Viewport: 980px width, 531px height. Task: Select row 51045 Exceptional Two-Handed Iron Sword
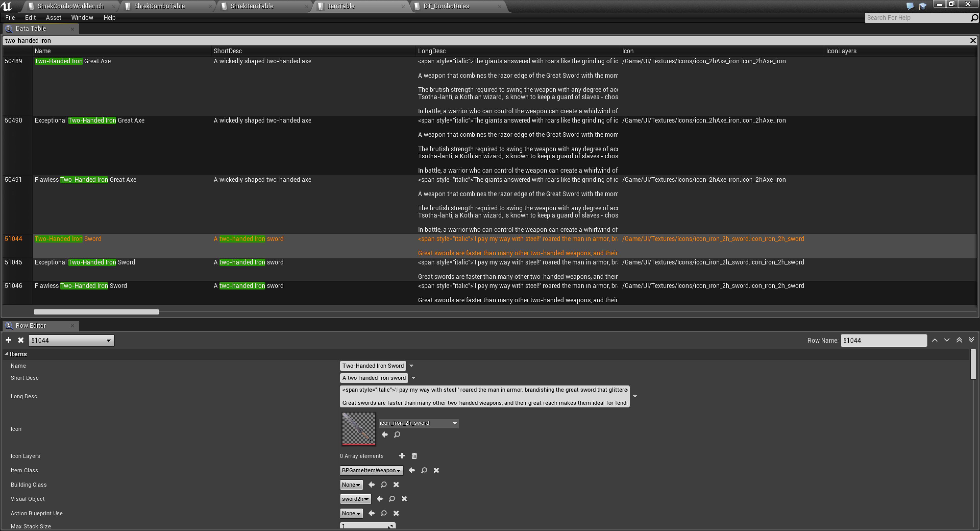[84, 262]
